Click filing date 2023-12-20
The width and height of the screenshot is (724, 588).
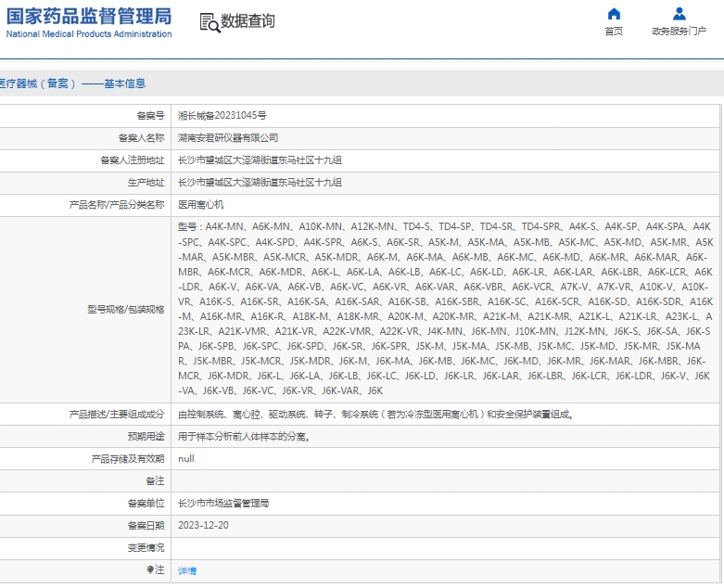click(x=203, y=525)
